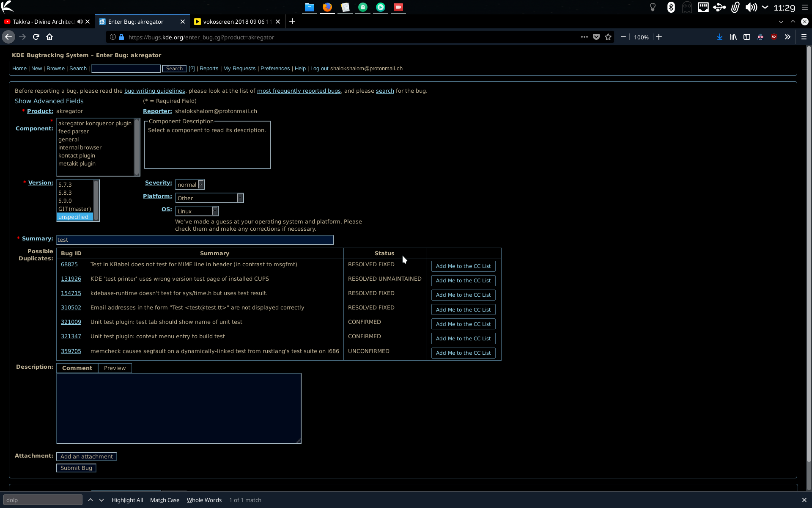Viewport: 812px width, 508px height.
Task: Open the file manager taskbar icon
Action: [x=310, y=7]
